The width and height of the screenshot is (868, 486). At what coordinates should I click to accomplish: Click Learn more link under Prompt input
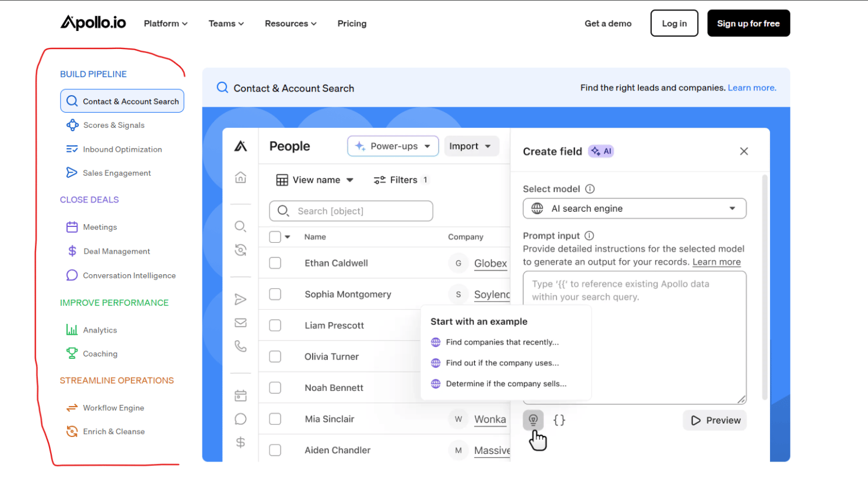[x=716, y=262]
